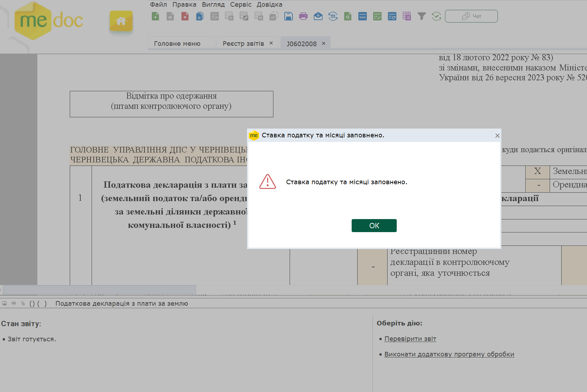Viewport: 587px width, 392px height.
Task: Click the purple print icon
Action: coord(303,16)
